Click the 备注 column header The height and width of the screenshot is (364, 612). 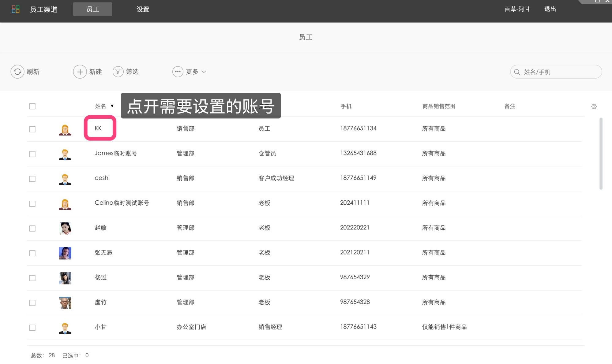click(509, 106)
